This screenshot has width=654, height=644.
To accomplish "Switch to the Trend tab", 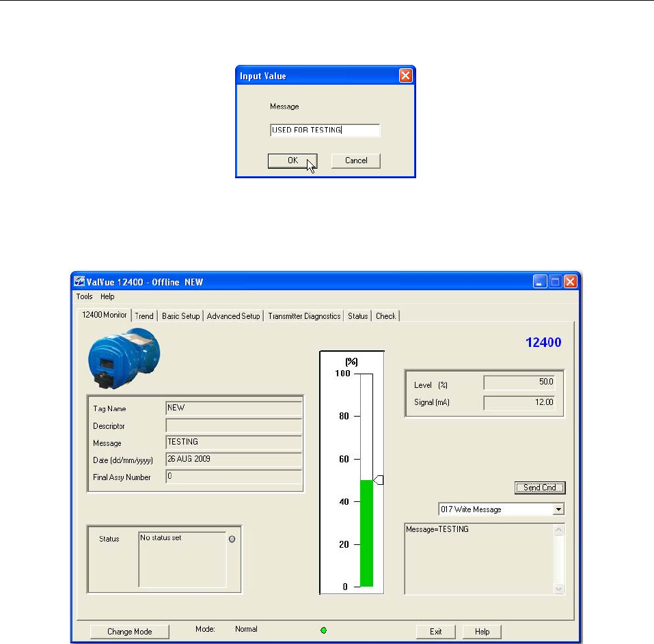I will click(144, 316).
